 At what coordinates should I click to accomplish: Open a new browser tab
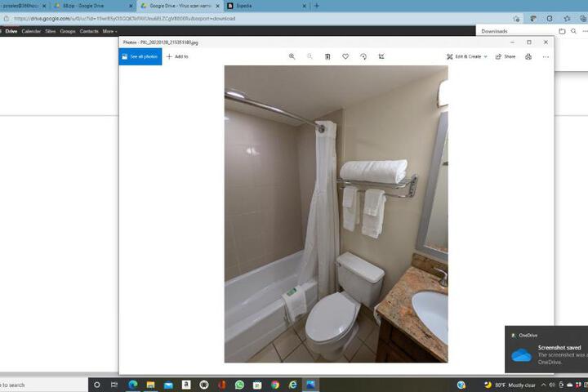(x=317, y=6)
